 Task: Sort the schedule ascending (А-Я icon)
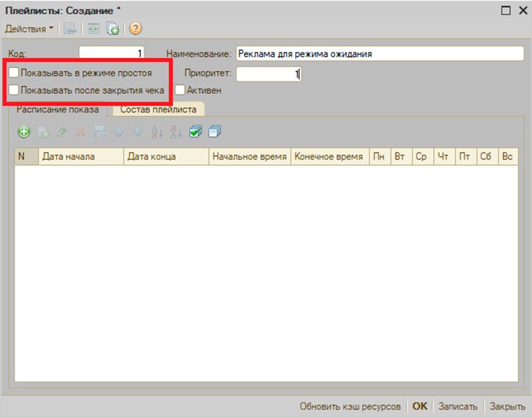157,132
